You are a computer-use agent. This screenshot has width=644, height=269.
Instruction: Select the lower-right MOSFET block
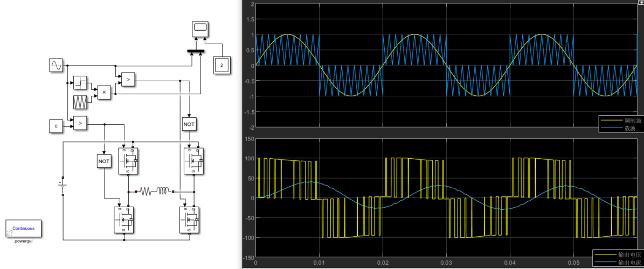coord(189,220)
